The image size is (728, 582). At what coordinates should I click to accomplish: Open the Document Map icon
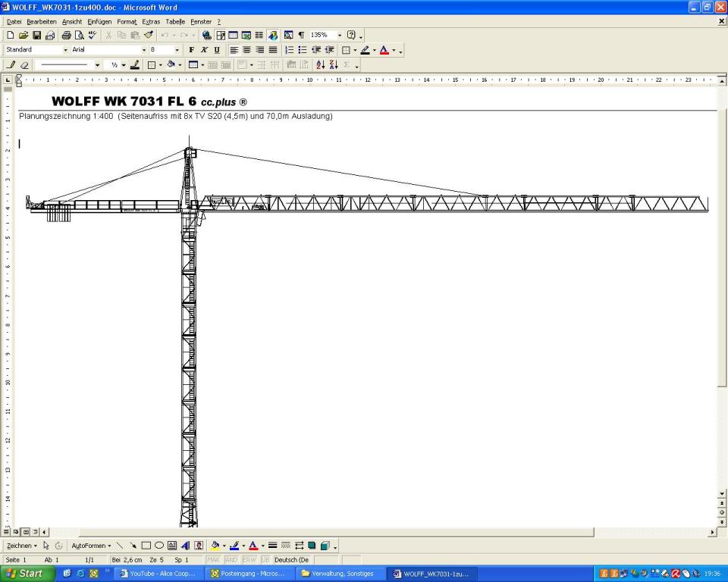288,36
